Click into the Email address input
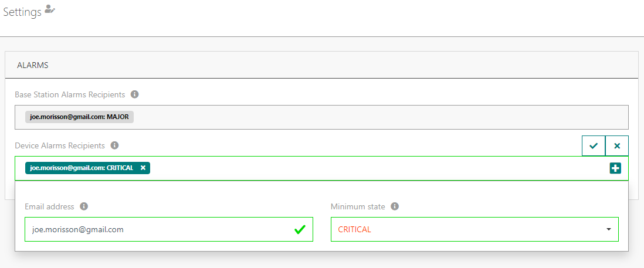Image resolution: width=644 pixels, height=268 pixels. point(158,229)
